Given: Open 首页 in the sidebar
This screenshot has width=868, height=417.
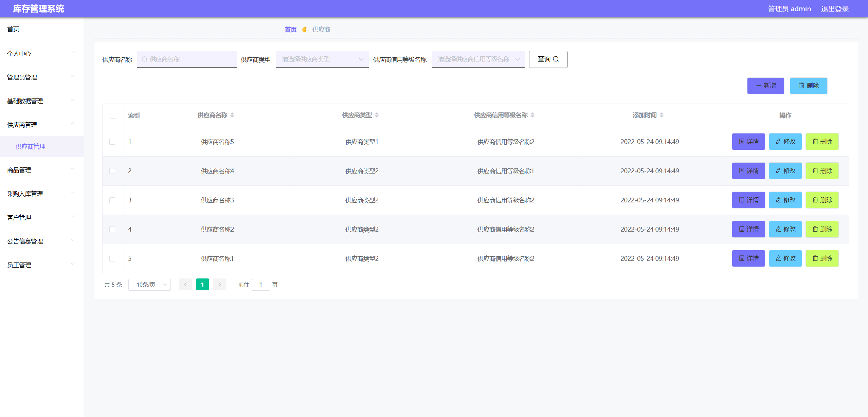Looking at the screenshot, I should [x=13, y=29].
